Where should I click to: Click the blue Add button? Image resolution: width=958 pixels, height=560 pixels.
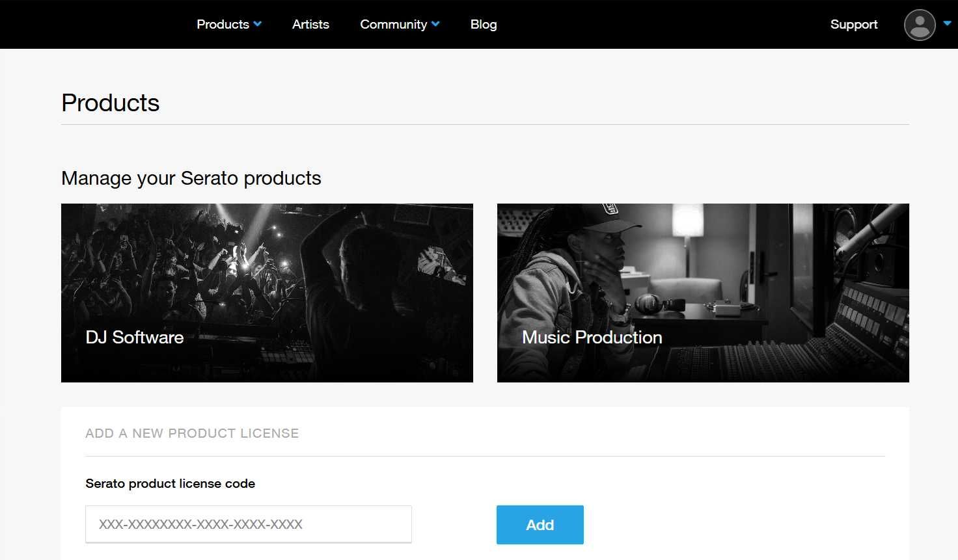(540, 525)
